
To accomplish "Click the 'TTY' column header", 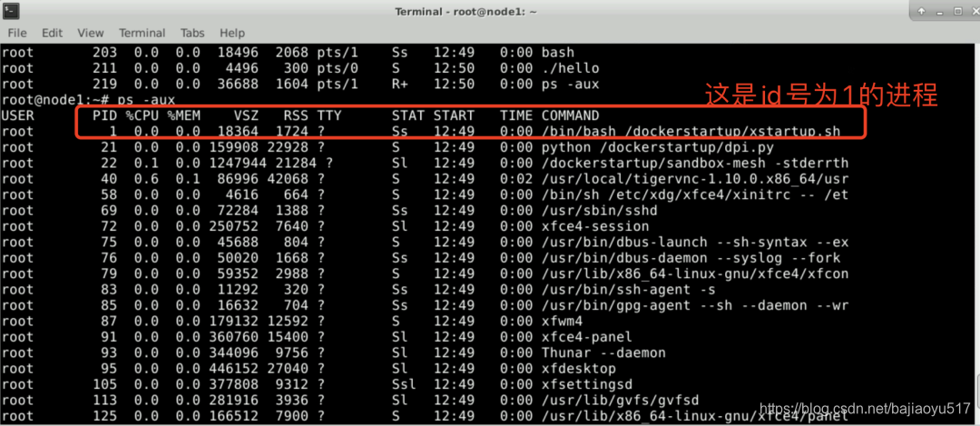I will point(328,115).
